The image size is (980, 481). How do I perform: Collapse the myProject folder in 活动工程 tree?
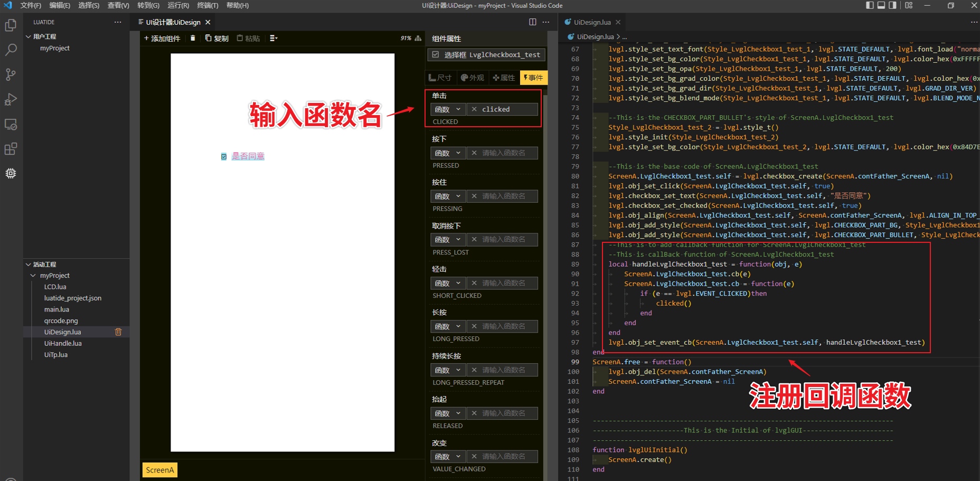33,276
